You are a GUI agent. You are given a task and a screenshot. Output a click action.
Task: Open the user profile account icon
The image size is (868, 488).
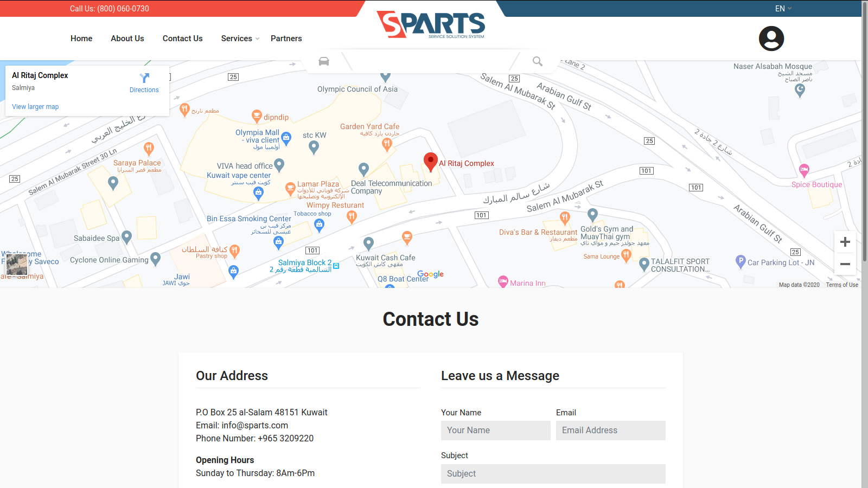771,38
